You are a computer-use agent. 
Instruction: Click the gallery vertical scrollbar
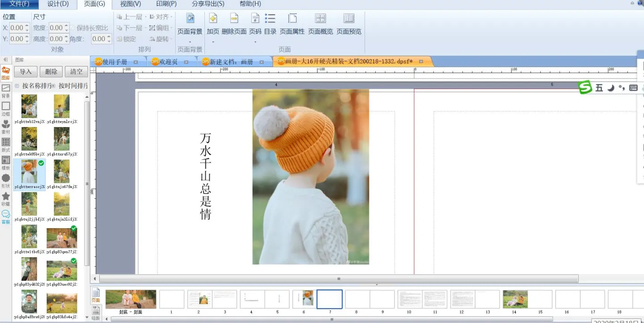87,183
